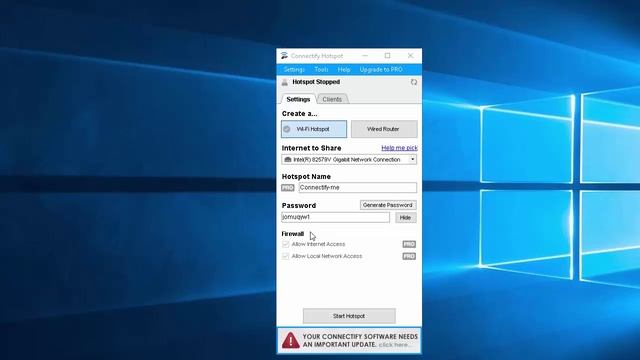Click the important update notice banner

(x=349, y=340)
